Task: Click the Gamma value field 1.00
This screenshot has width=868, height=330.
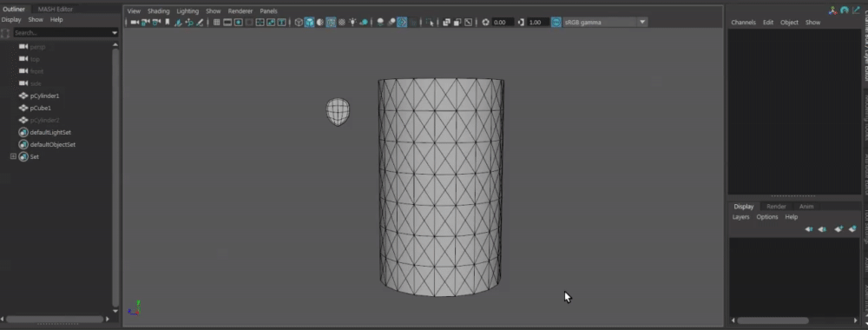Action: pyautogui.click(x=538, y=23)
